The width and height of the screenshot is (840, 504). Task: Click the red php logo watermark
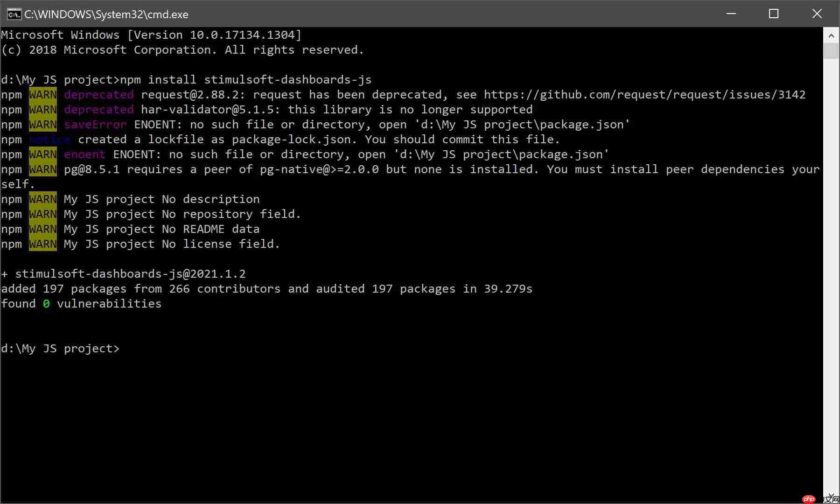809,499
